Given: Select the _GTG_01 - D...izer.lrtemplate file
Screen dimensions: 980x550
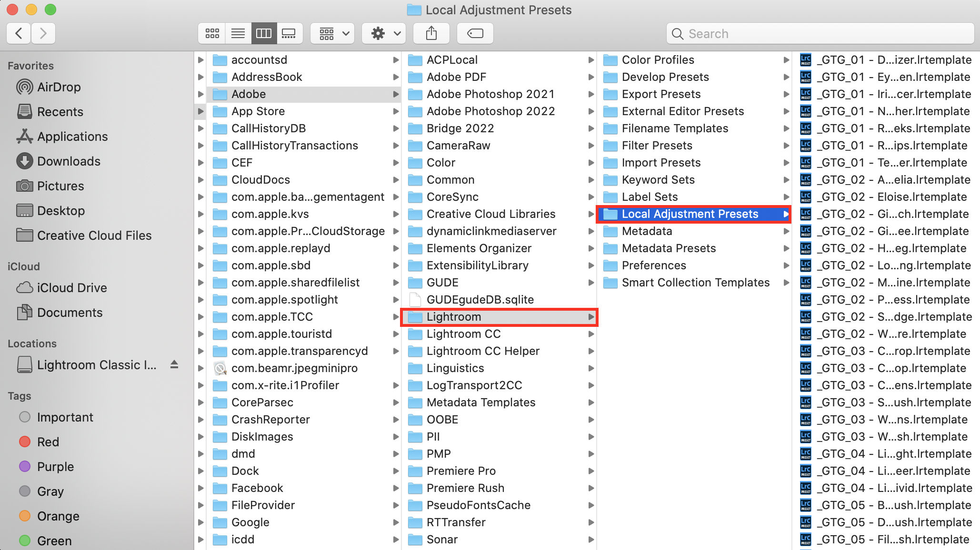Looking at the screenshot, I should click(886, 60).
